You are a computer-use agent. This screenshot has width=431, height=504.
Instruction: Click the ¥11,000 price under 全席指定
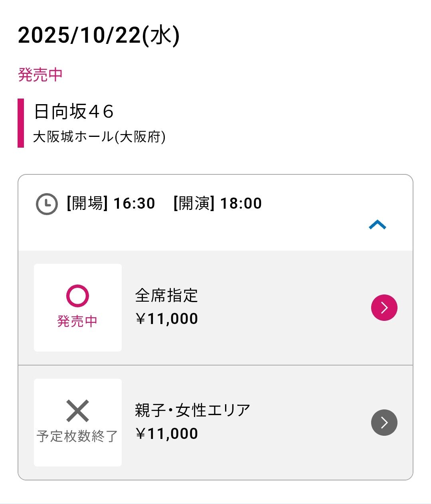(x=166, y=319)
